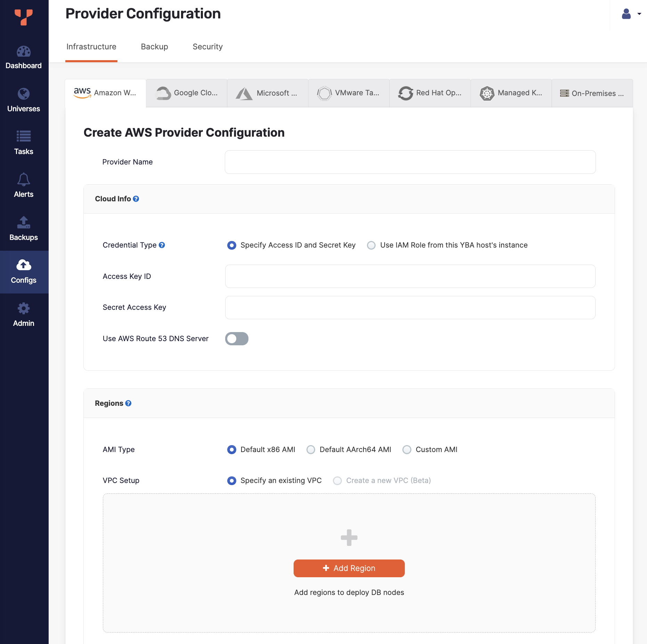647x644 pixels.
Task: Click the Admin sidebar label
Action: 24,323
